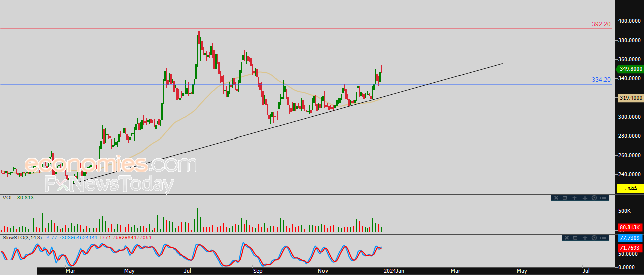Move the VOL panel up

coord(574,198)
